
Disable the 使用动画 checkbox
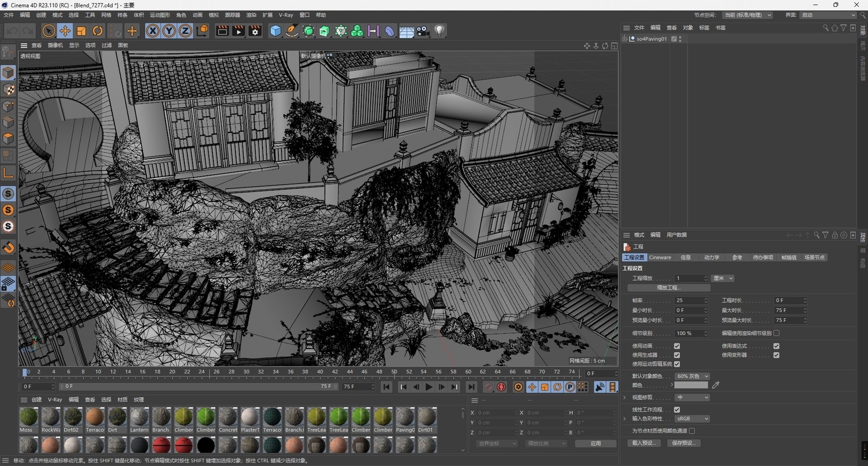point(676,346)
